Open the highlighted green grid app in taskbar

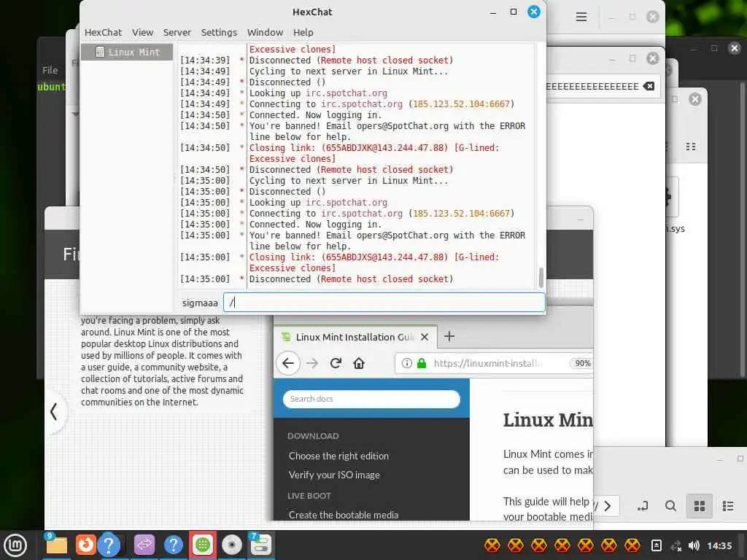(203, 545)
